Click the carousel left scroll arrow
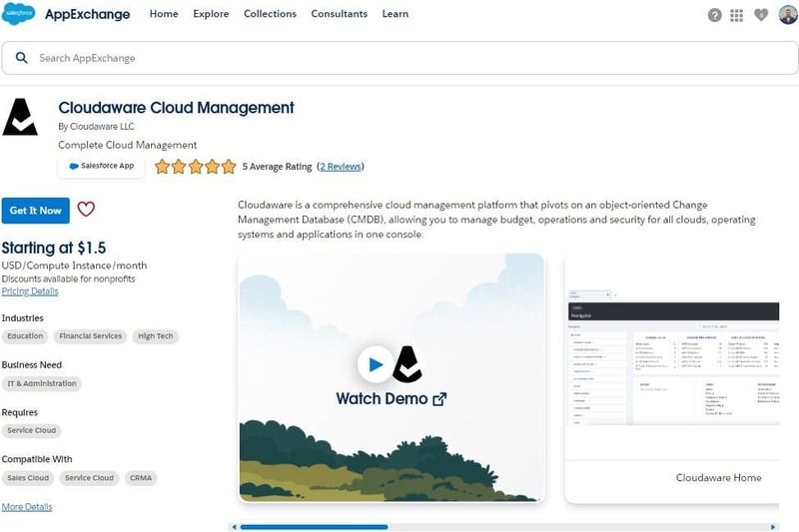Image resolution: width=799 pixels, height=532 pixels. 234,527
